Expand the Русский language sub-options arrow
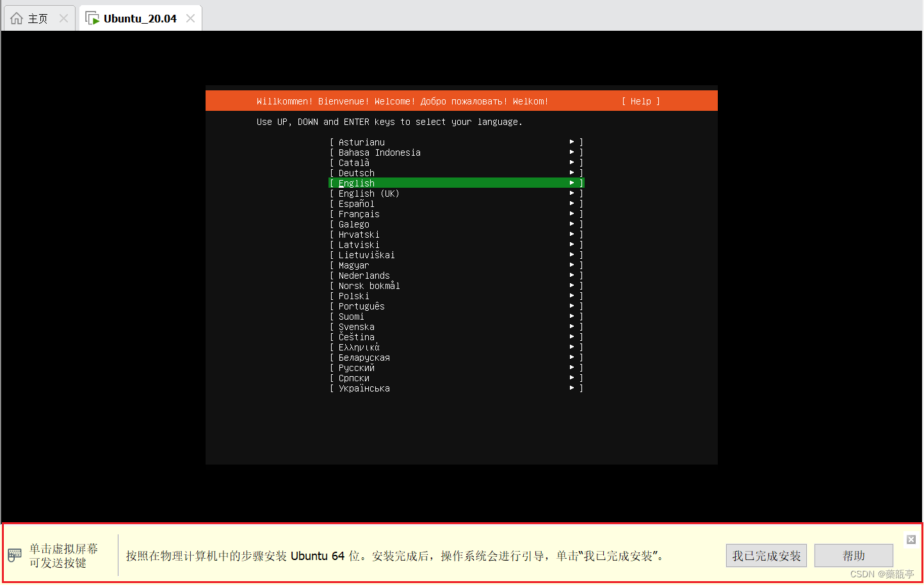924x585 pixels. point(572,367)
